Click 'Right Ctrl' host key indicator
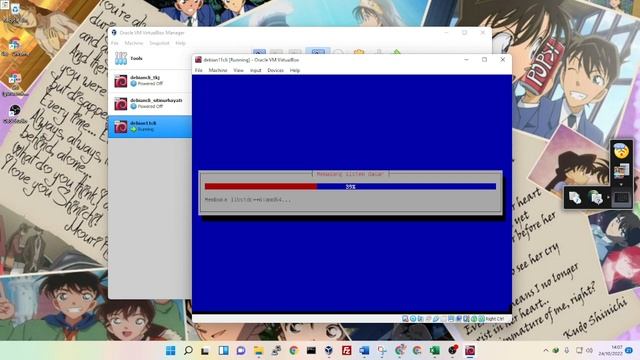This screenshot has width=640, height=360. click(495, 318)
